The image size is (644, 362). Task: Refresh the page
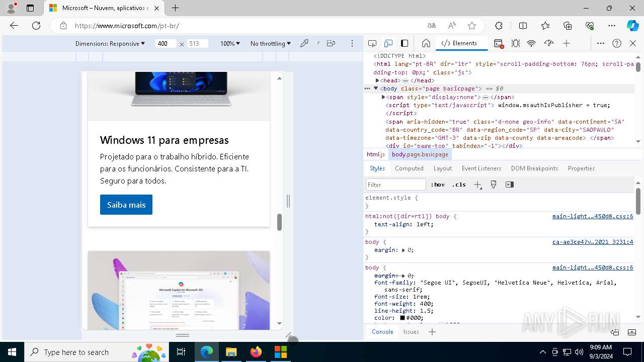point(36,26)
